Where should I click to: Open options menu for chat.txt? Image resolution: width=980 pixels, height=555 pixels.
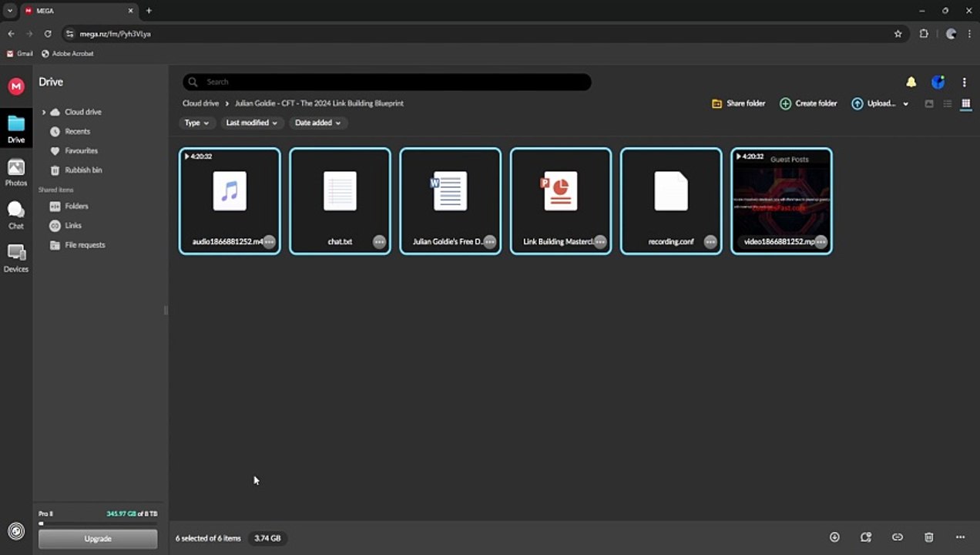tap(379, 242)
